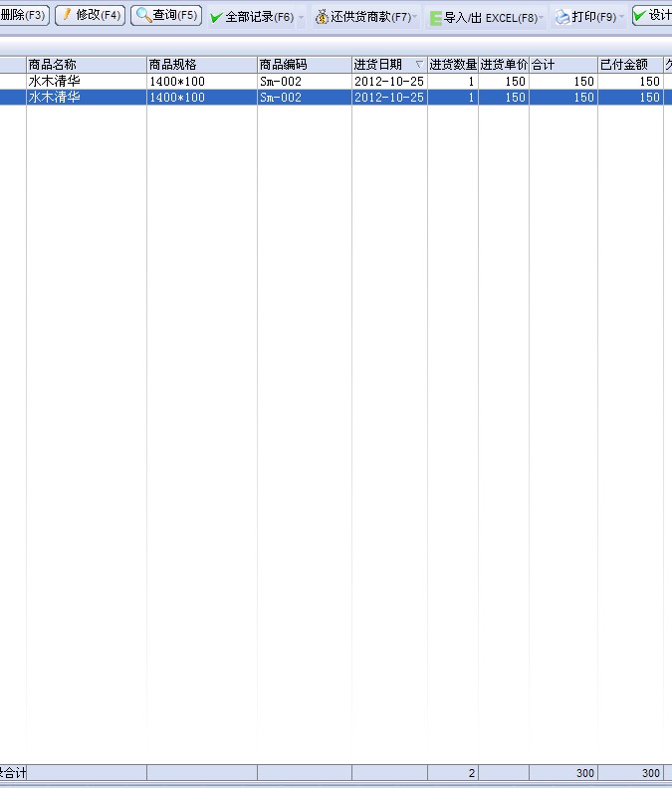Select the first 水木清华 row
Screen dimensions: 672x788
pos(86,82)
